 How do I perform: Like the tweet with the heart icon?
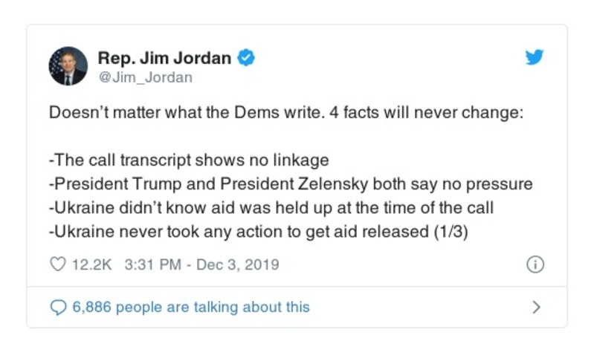pyautogui.click(x=57, y=264)
